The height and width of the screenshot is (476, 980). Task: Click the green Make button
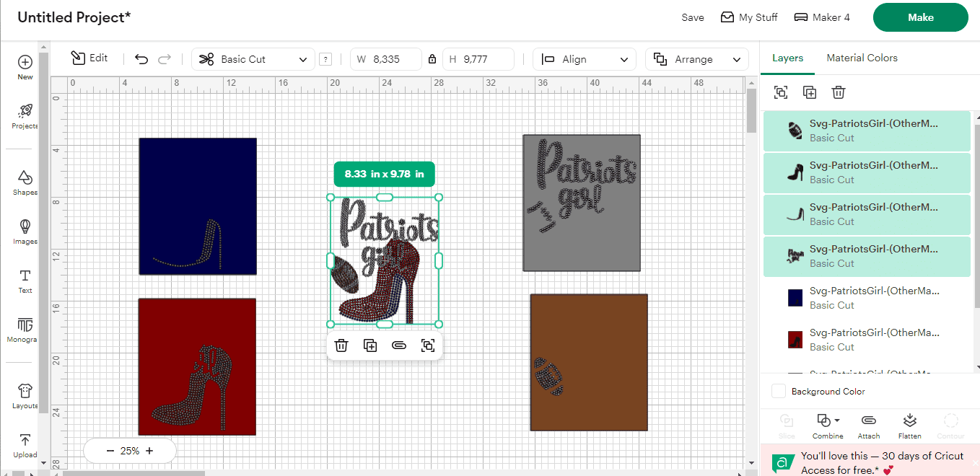920,17
